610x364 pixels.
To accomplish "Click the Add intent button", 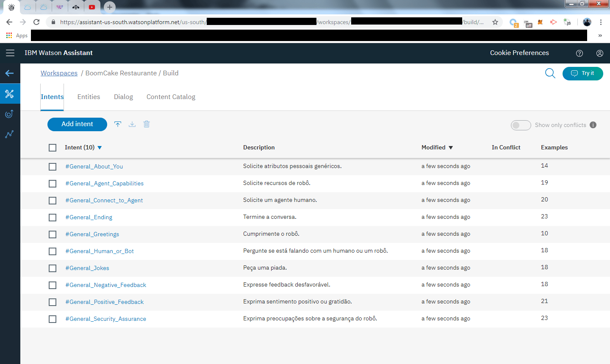I will click(77, 124).
